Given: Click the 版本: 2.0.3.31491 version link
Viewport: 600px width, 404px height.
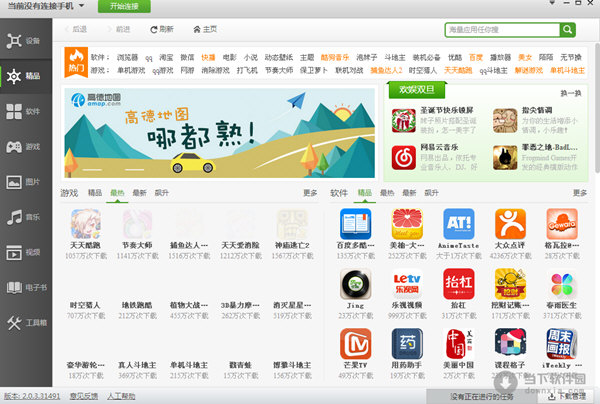Looking at the screenshot, I should (32, 396).
